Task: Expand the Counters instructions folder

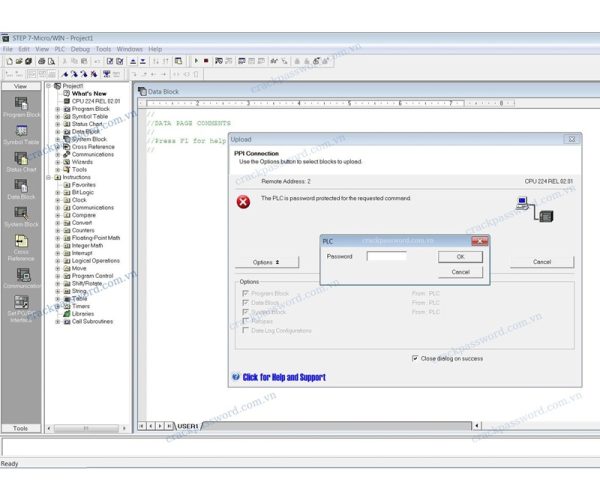Action: pyautogui.click(x=58, y=231)
